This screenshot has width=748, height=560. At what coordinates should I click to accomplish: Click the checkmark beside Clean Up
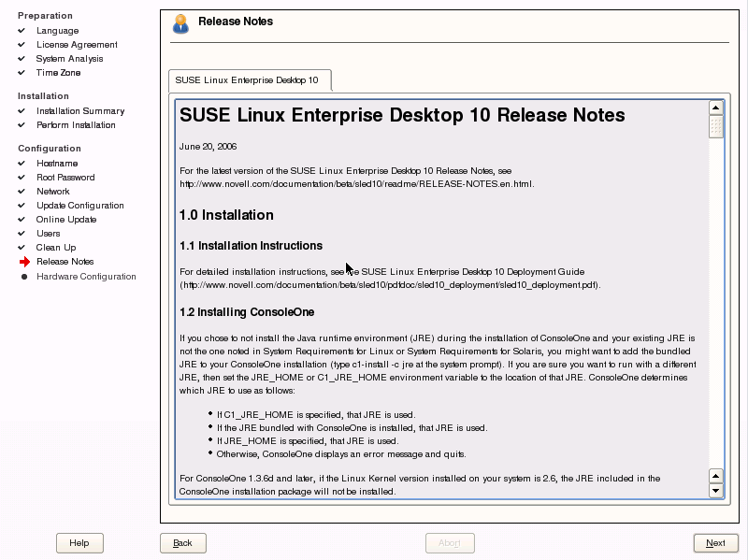22,247
